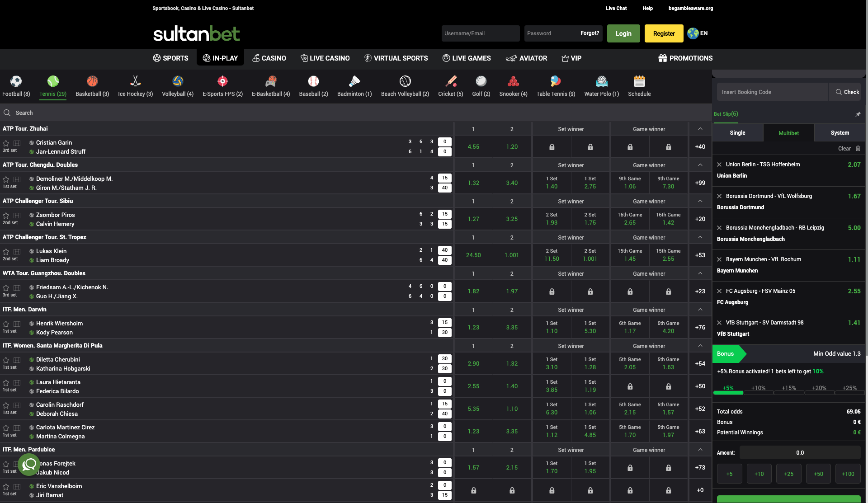Collapse the ATP Tour Zhuhai section
Screen dimensions: 868x503
[699, 128]
